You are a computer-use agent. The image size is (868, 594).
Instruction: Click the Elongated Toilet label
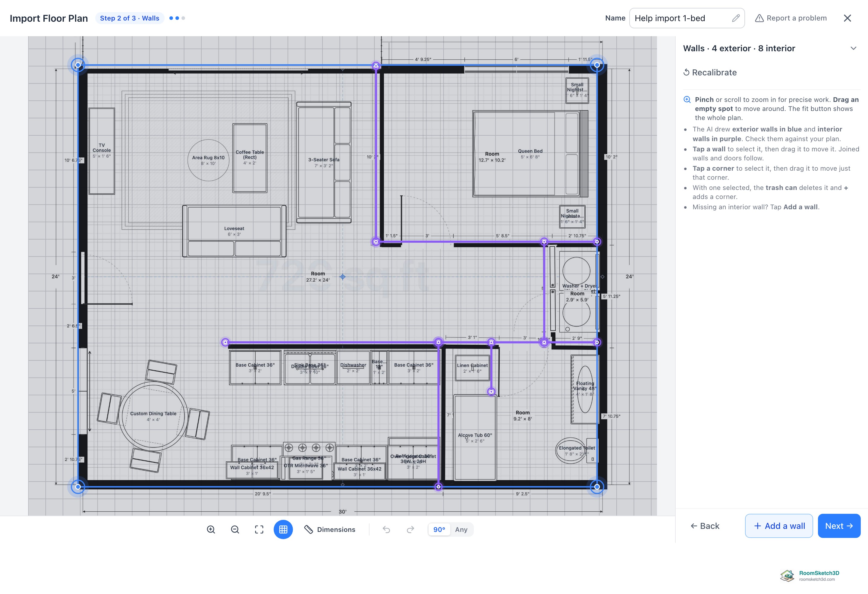577,448
